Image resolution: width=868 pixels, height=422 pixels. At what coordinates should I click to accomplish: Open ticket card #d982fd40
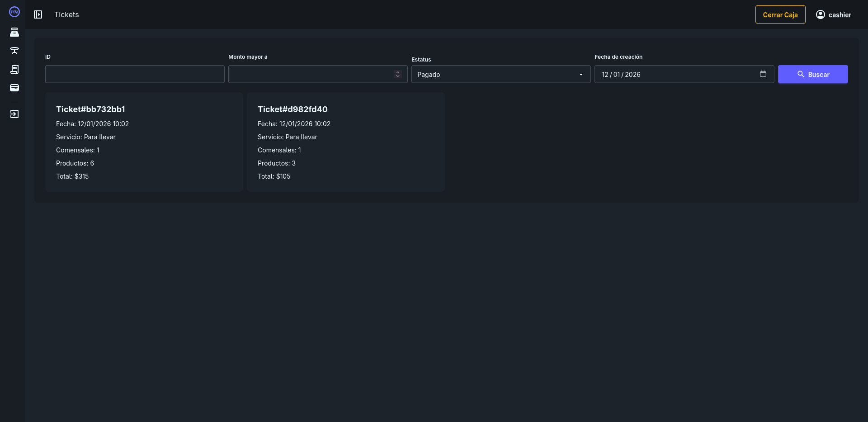345,142
